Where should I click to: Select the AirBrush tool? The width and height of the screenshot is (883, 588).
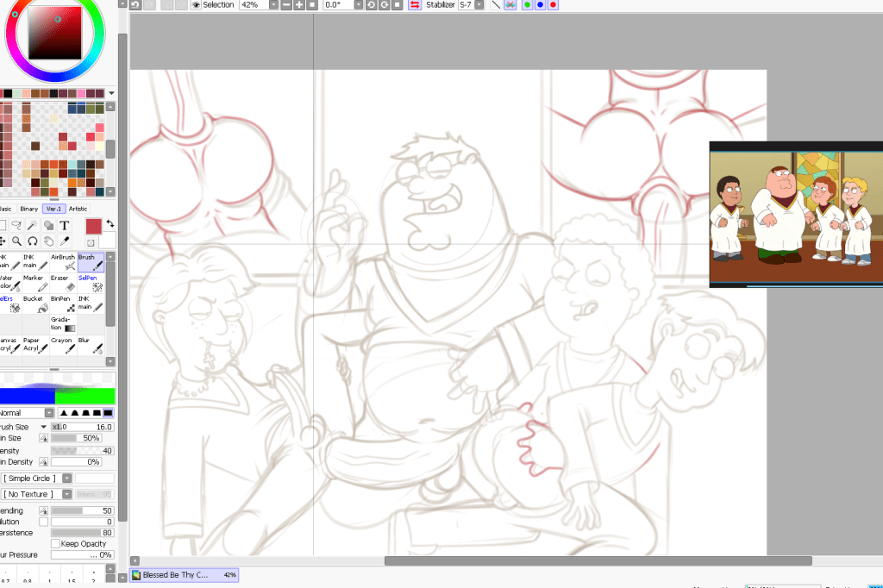63,262
